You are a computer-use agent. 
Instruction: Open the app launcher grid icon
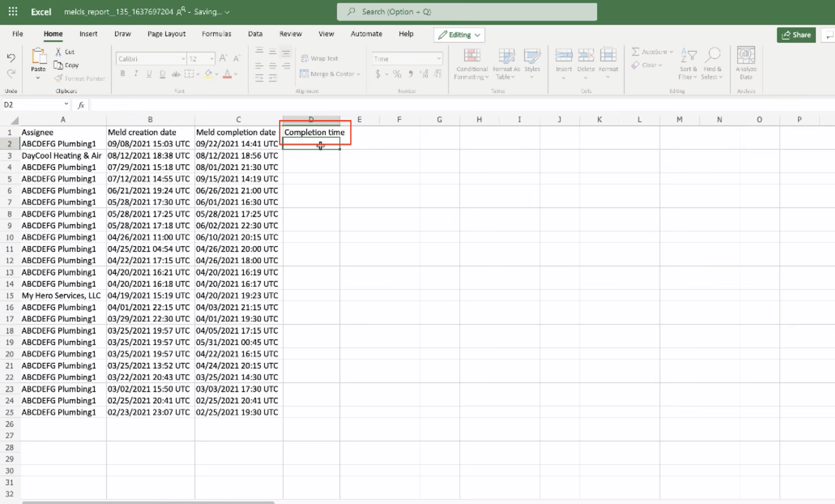pos(13,12)
